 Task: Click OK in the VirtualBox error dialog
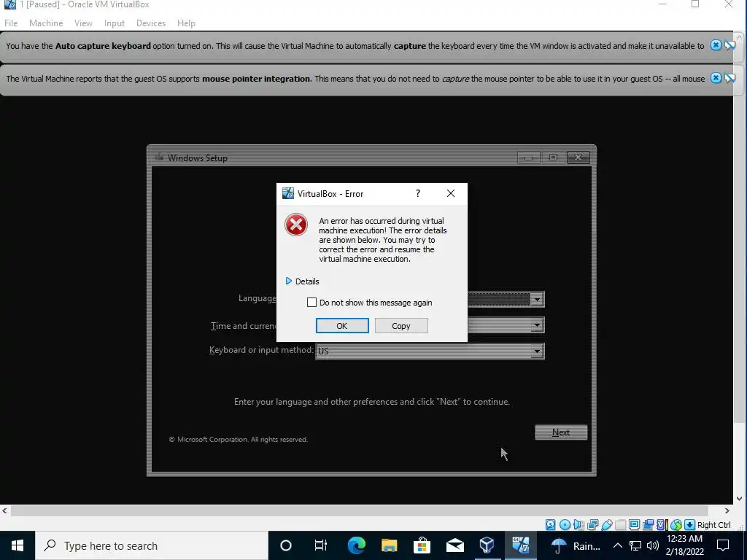point(342,326)
